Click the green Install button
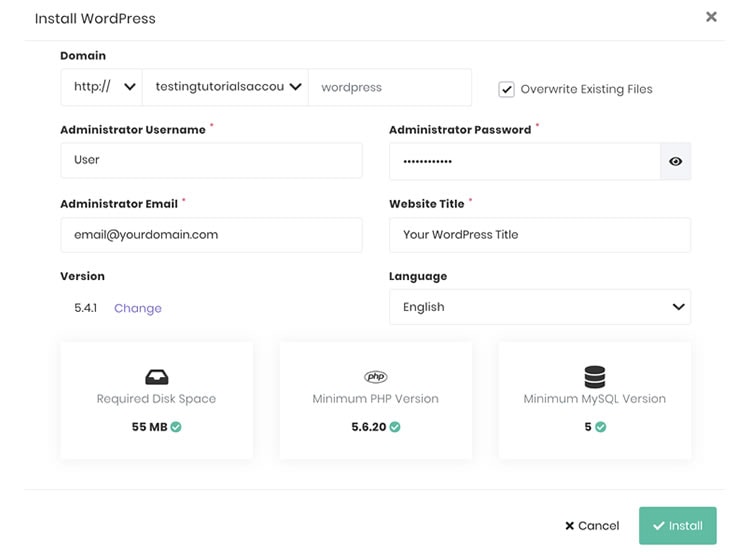The height and width of the screenshot is (560, 750). [x=677, y=526]
